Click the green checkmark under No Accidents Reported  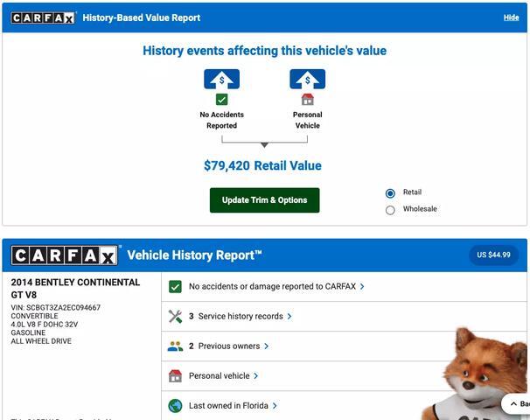coord(222,100)
